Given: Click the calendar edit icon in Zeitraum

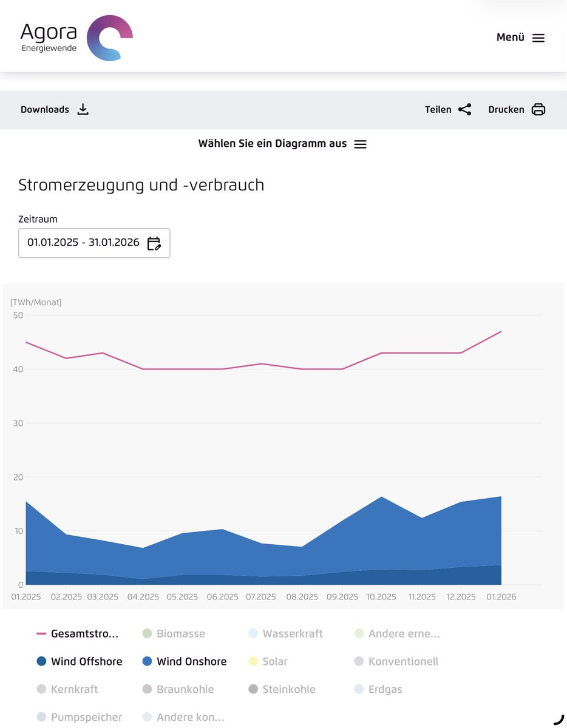Looking at the screenshot, I should pyautogui.click(x=154, y=243).
